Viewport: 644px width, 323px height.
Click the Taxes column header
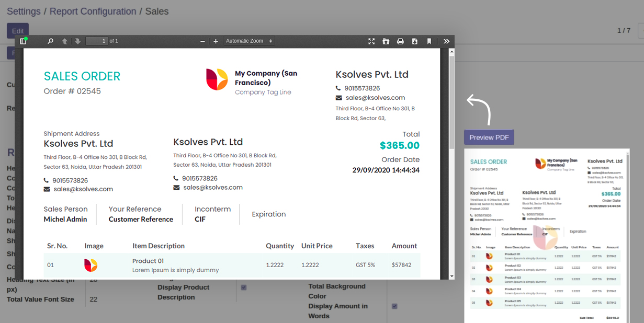coord(365,246)
